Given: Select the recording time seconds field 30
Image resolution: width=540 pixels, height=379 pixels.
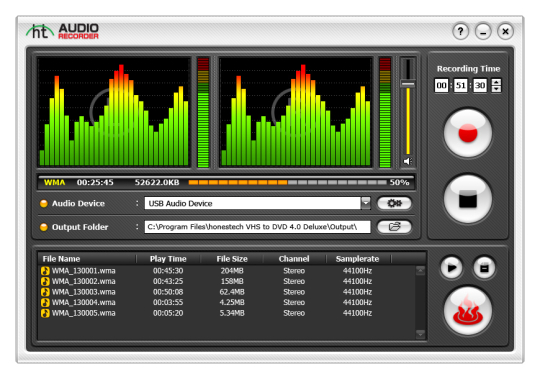Looking at the screenshot, I should [480, 85].
